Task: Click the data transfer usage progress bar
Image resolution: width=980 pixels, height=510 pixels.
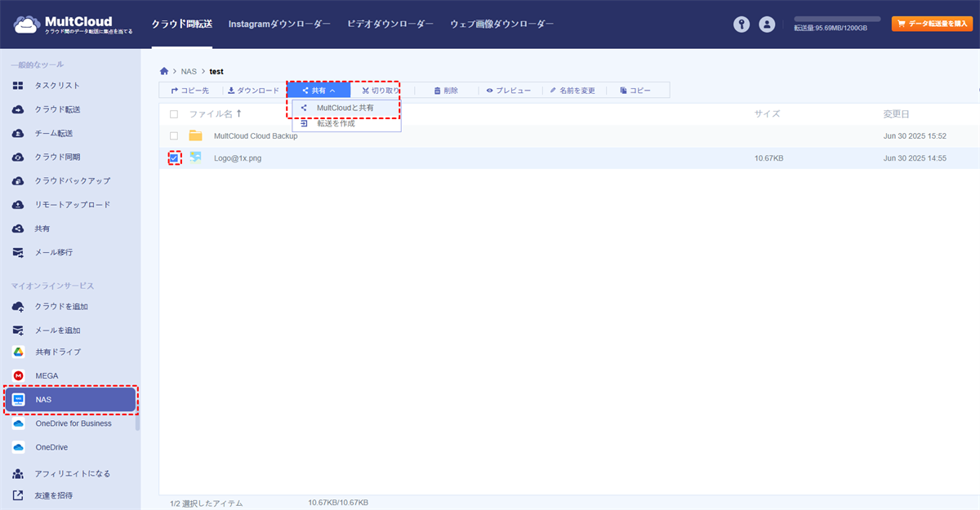Action: [x=837, y=19]
